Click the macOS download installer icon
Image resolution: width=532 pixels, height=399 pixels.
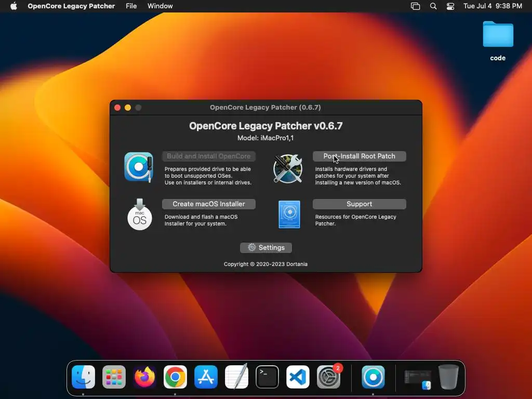(x=139, y=215)
